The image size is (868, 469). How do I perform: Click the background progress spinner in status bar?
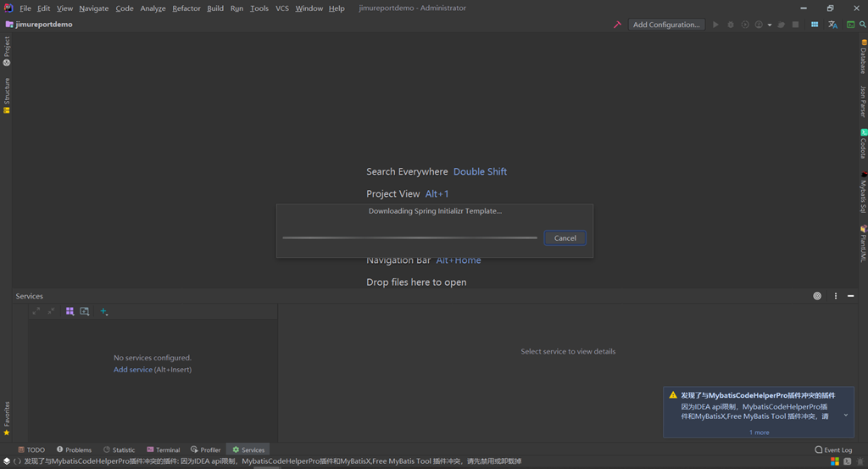click(x=17, y=461)
